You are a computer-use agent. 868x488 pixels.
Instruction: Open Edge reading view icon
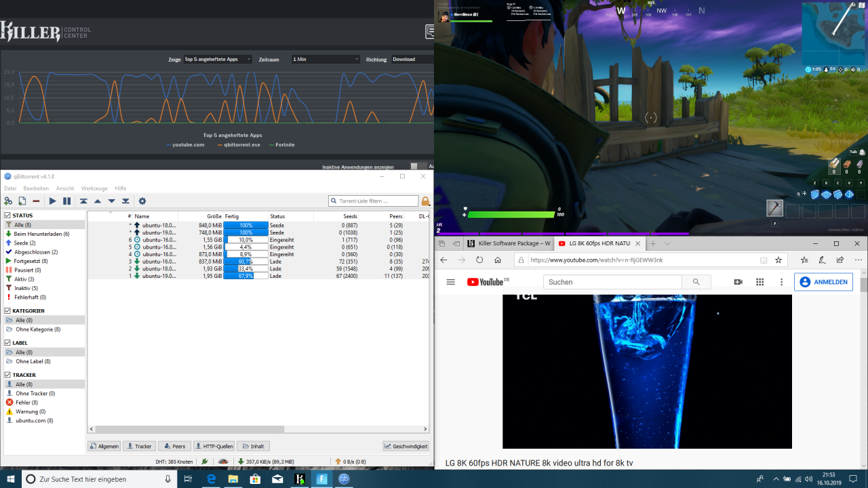764,260
